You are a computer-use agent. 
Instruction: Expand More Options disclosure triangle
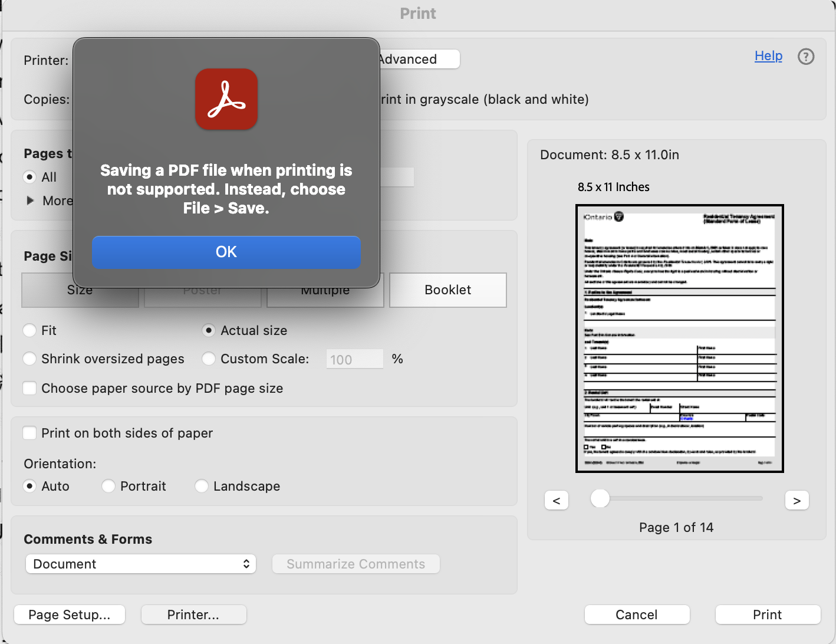click(30, 201)
